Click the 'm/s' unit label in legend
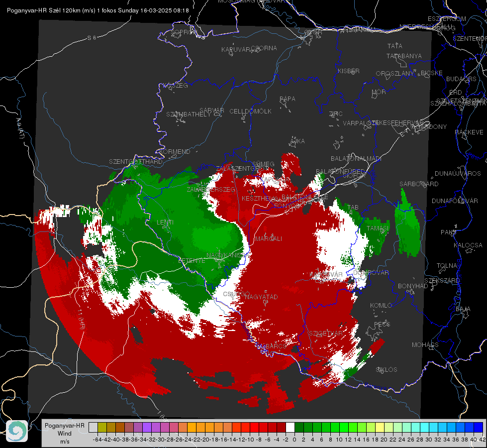487x448 pixels. click(65, 442)
